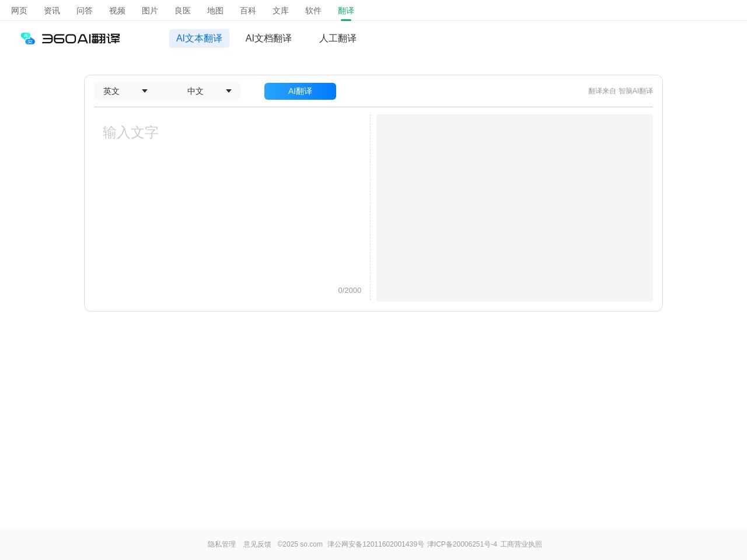Click the 隐私管理 footer link
Screen dimensions: 747x560
pyautogui.click(x=222, y=544)
